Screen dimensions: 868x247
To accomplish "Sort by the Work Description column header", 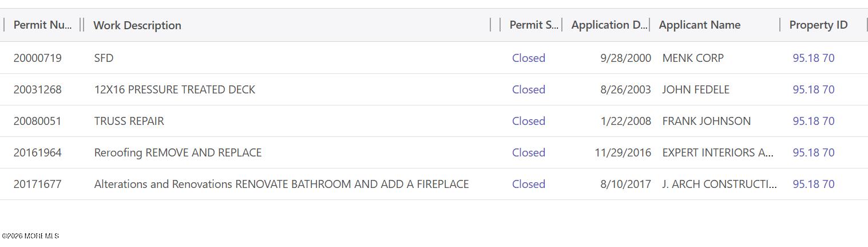I will 137,25.
